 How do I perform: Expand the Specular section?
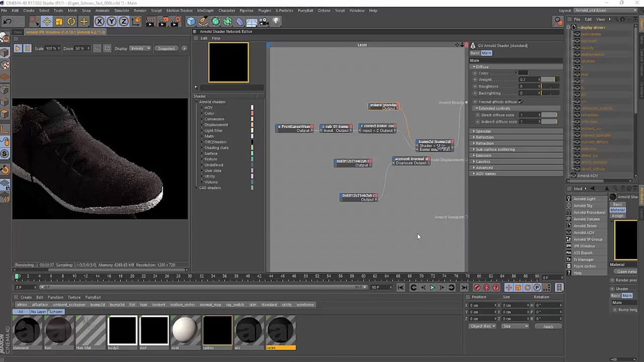[x=484, y=131]
